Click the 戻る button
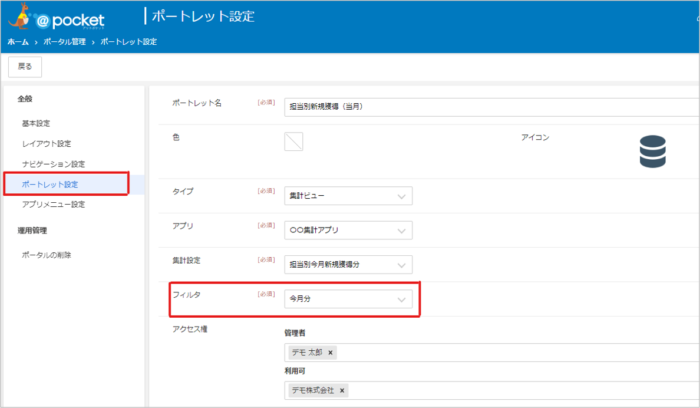The image size is (700, 408). 25,67
